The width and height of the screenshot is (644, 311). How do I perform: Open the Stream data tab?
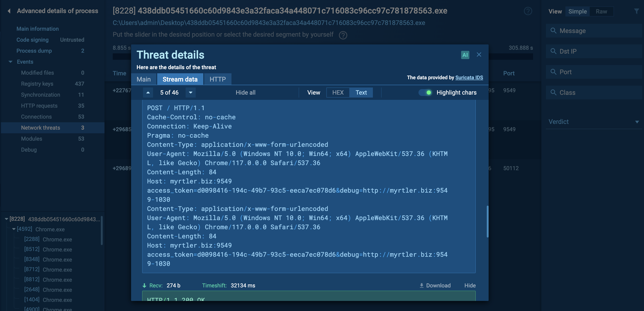tap(180, 79)
